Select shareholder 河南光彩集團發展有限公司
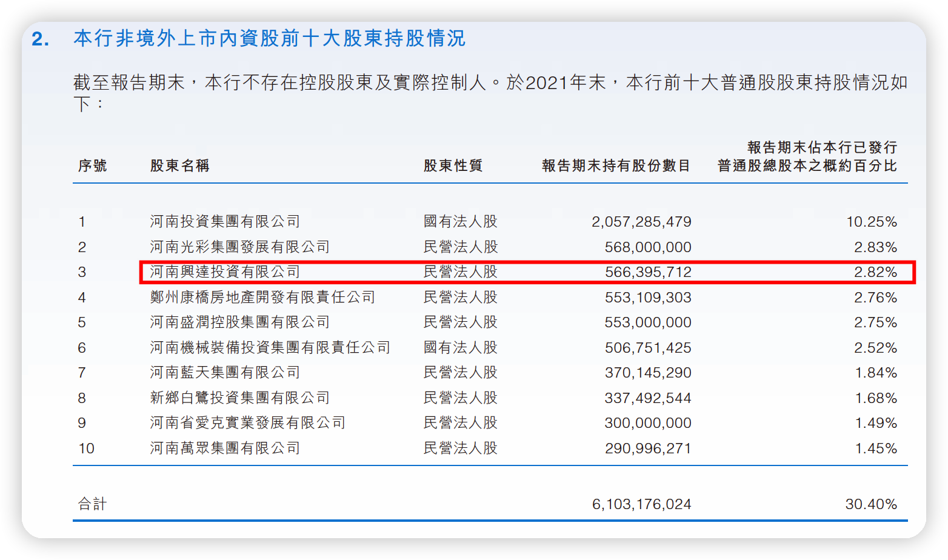This screenshot has width=948, height=560. pyautogui.click(x=240, y=247)
